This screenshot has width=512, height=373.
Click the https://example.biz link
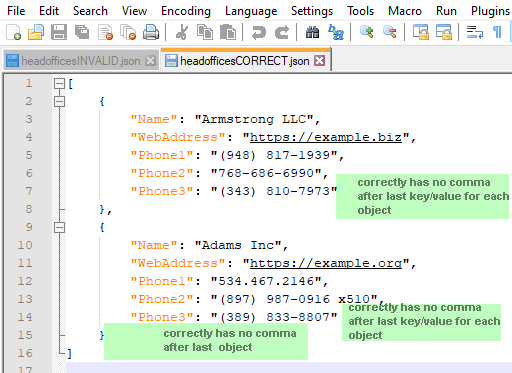click(x=326, y=137)
